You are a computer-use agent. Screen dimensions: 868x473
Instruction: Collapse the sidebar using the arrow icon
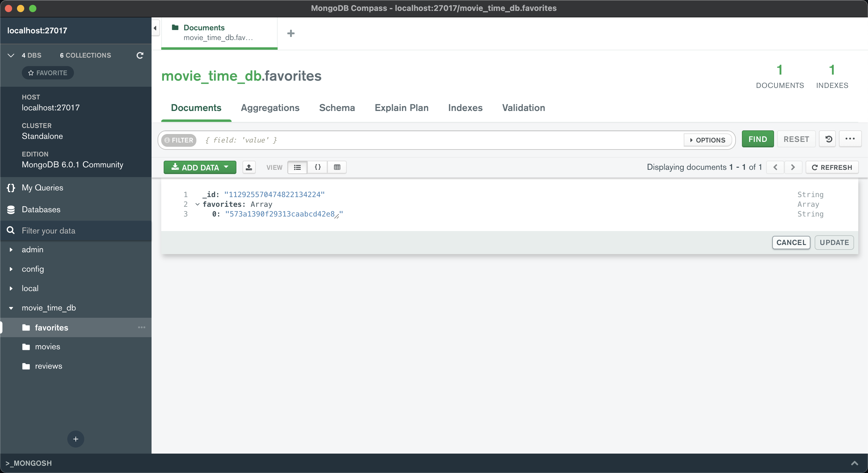(155, 28)
